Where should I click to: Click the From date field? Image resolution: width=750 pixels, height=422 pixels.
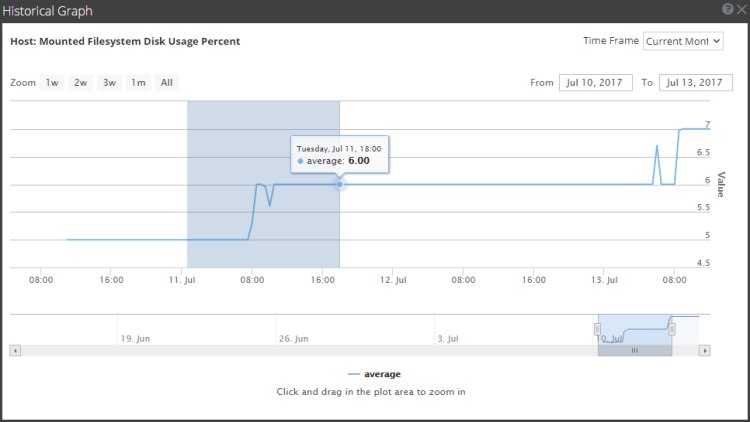point(596,83)
